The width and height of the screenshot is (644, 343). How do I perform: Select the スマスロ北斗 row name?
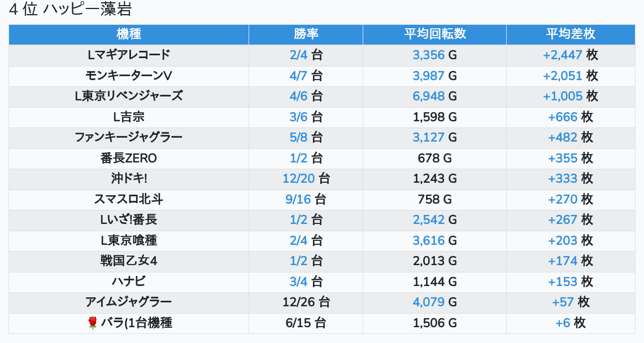click(129, 200)
